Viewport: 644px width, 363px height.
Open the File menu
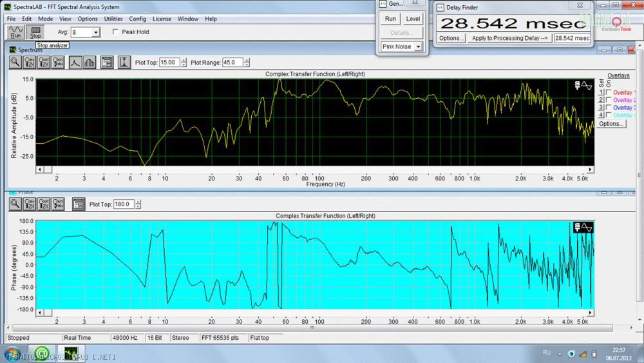(11, 19)
